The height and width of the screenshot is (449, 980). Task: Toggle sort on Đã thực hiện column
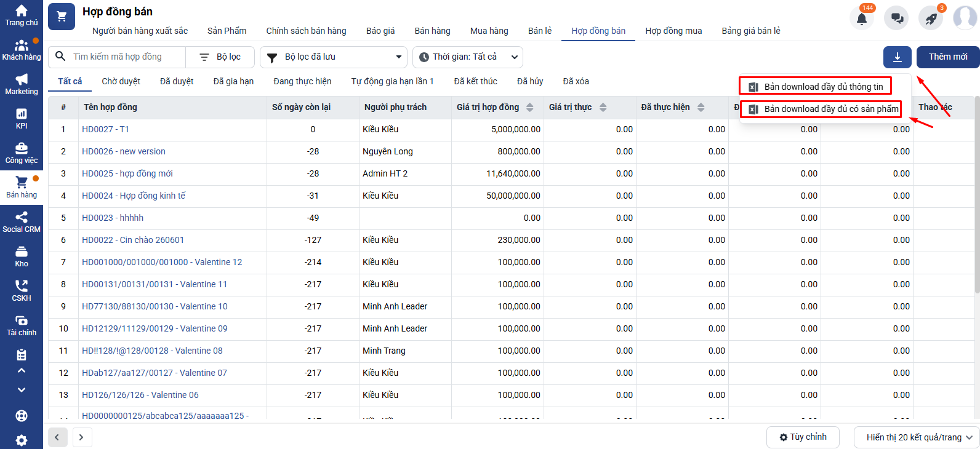[x=701, y=108]
